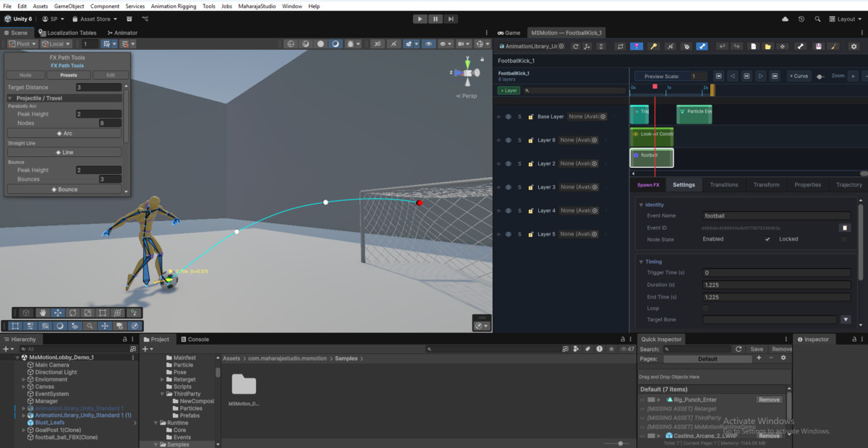This screenshot has width=868, height=448.
Task: Click the undo arrow in MSMotion toolbar
Action: [722, 46]
